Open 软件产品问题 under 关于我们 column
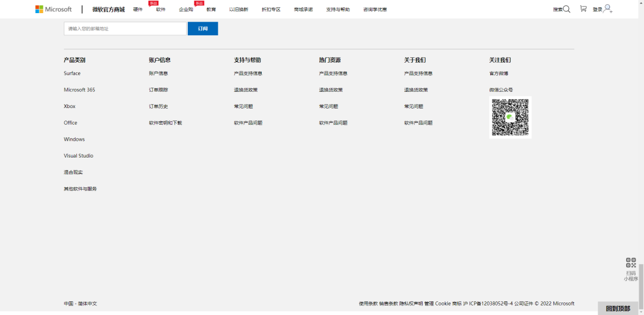The width and height of the screenshot is (644, 315). click(x=418, y=123)
